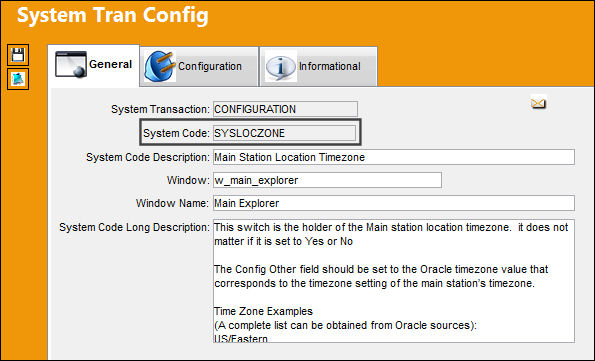The width and height of the screenshot is (595, 361).
Task: Click the Configuration tab plug icon
Action: click(x=160, y=67)
